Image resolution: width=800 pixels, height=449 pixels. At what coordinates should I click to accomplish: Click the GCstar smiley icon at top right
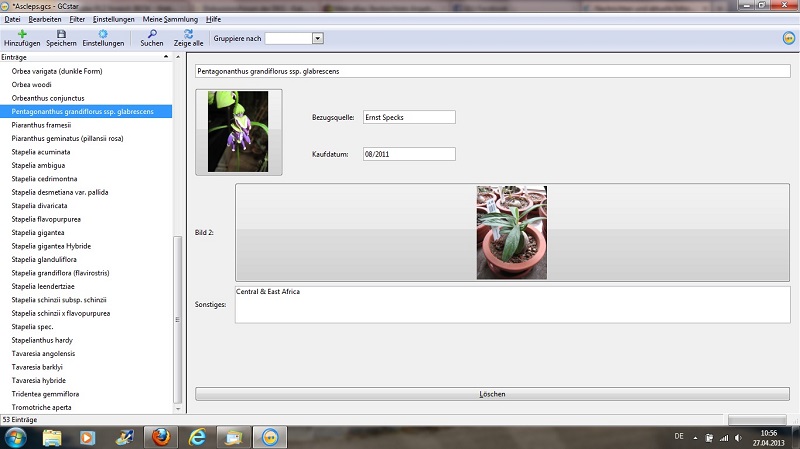pyautogui.click(x=789, y=38)
